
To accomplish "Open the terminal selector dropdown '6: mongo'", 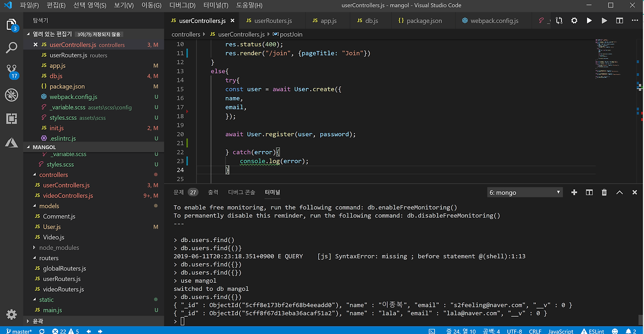I will [x=524, y=192].
